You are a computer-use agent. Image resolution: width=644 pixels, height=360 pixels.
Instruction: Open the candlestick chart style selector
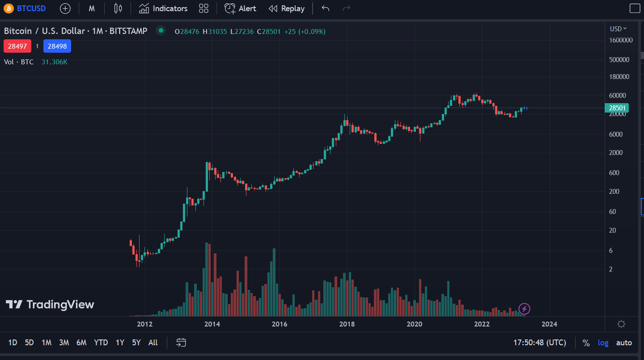pyautogui.click(x=118, y=8)
